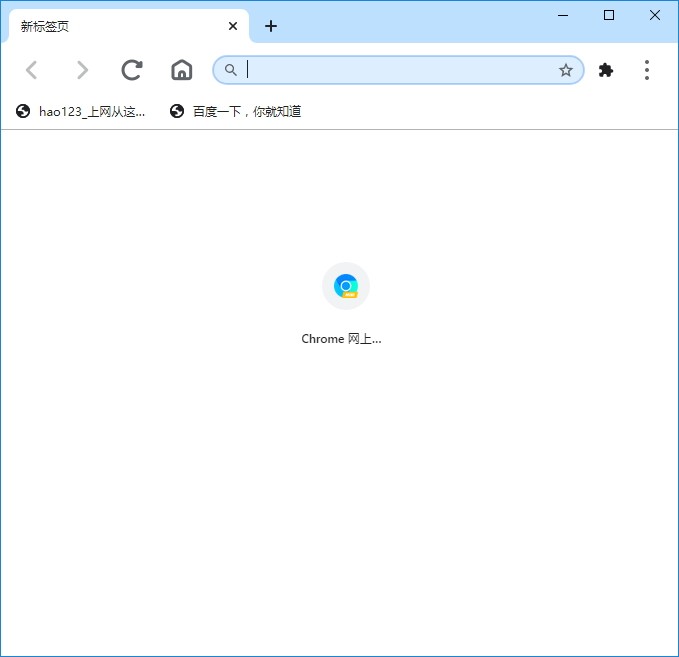The image size is (679, 657).
Task: Select the 新标签页 tab
Action: 128,26
